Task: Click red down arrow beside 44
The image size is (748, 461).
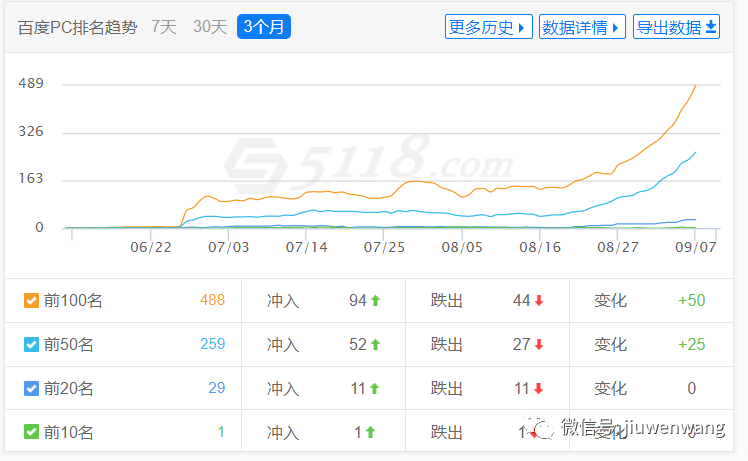Action: coord(538,300)
